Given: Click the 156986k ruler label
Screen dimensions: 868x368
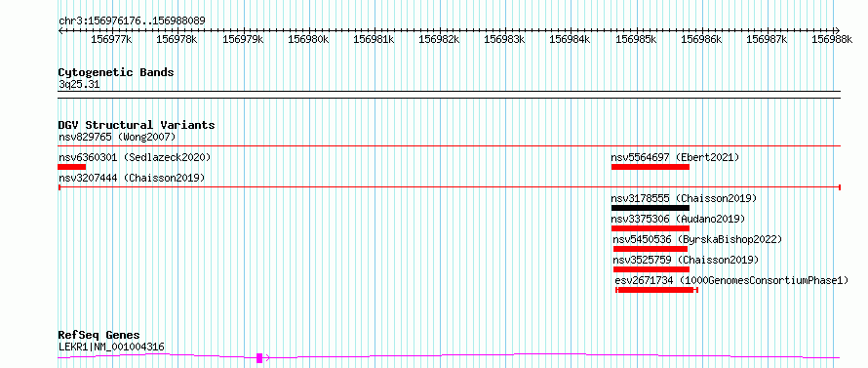Looking at the screenshot, I should pyautogui.click(x=701, y=39).
